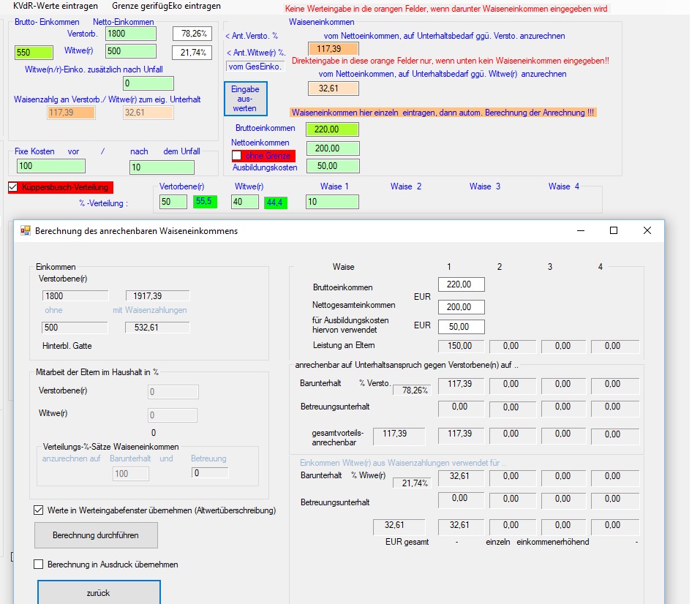Enable the red 'ohne Grenze' checkbox
This screenshot has width=700, height=604.
[x=237, y=156]
